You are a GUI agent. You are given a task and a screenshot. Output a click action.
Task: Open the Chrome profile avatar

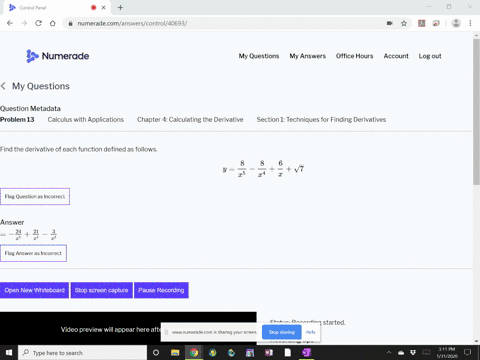click(456, 23)
